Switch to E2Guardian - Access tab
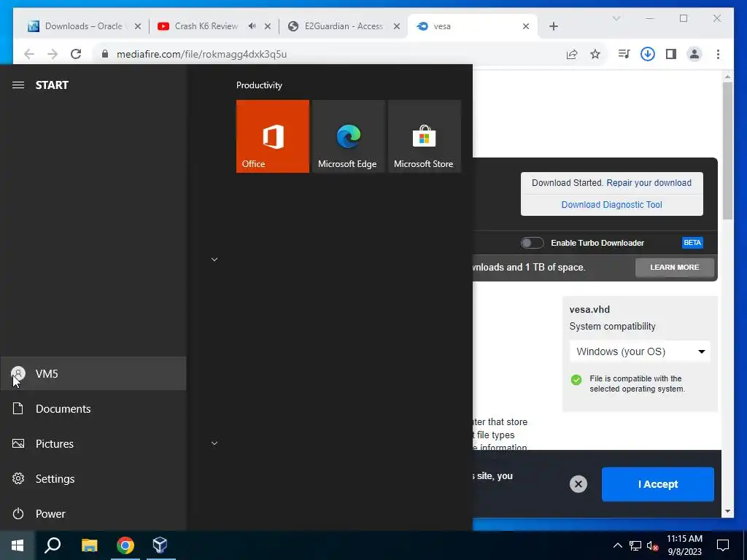Screen dimensions: 747x560 pyautogui.click(x=343, y=26)
